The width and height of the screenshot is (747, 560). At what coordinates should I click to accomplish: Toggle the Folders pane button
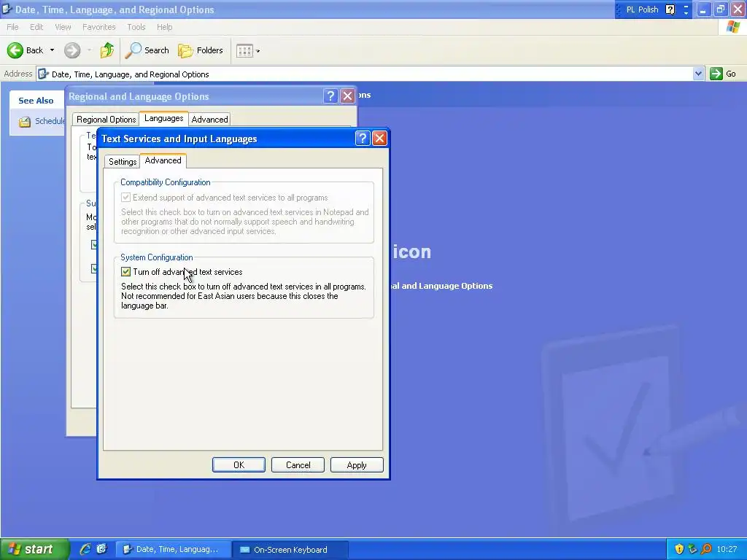pyautogui.click(x=200, y=50)
